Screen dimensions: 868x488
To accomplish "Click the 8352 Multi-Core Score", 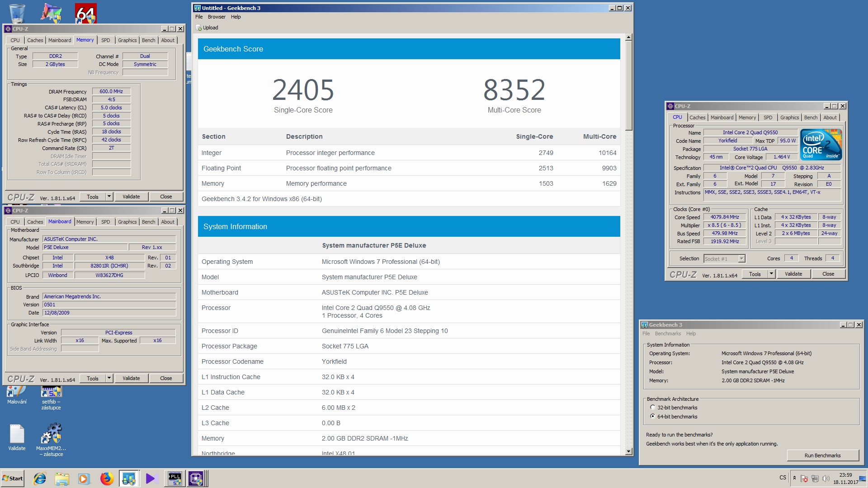I will click(514, 90).
